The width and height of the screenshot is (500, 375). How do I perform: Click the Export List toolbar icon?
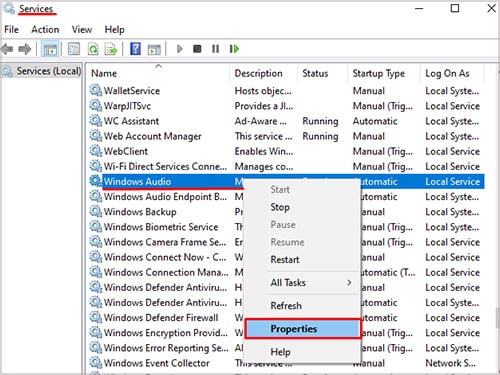pos(111,49)
